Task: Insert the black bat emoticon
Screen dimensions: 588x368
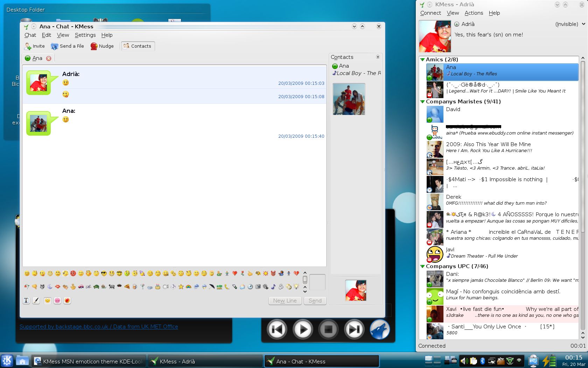Action: tap(119, 286)
